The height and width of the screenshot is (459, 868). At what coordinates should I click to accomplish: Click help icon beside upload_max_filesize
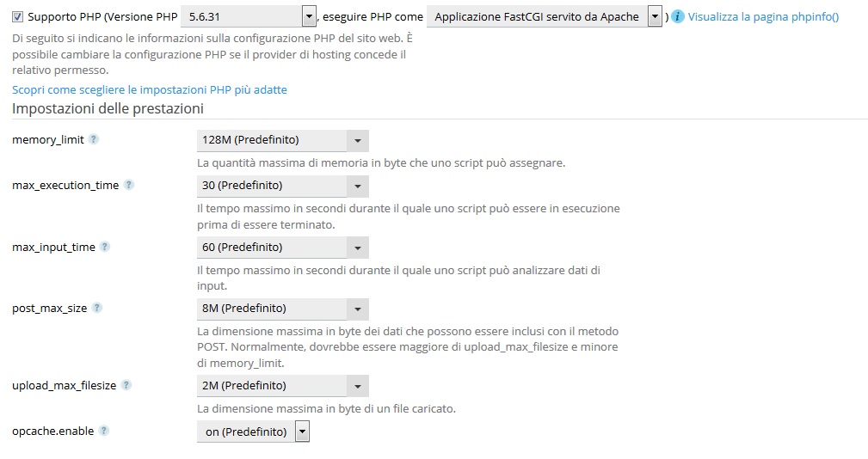coord(126,386)
